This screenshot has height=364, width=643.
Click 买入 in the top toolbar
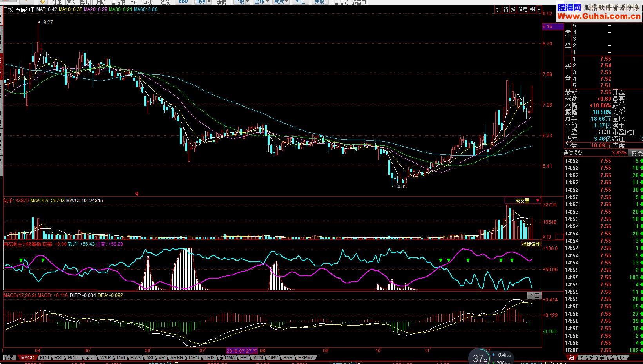[x=71, y=2]
